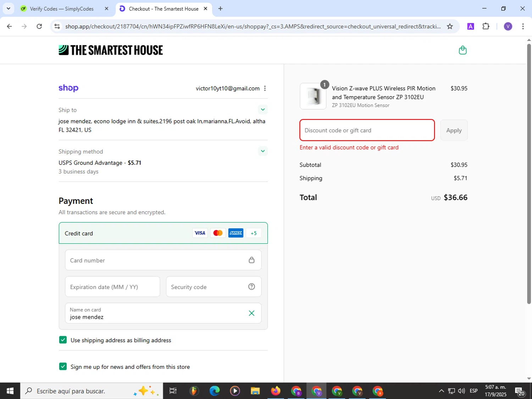Focus the Expiration date field

click(x=112, y=287)
